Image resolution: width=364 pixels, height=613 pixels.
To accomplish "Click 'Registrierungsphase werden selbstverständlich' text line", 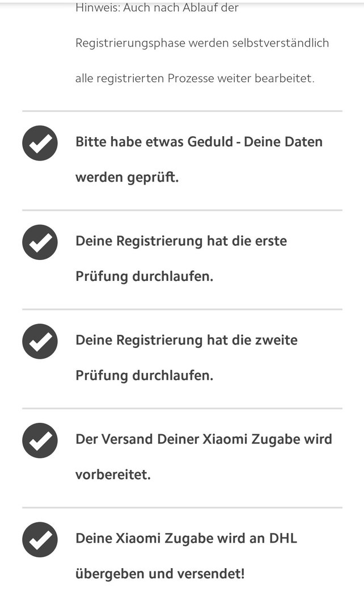I will pyautogui.click(x=202, y=43).
